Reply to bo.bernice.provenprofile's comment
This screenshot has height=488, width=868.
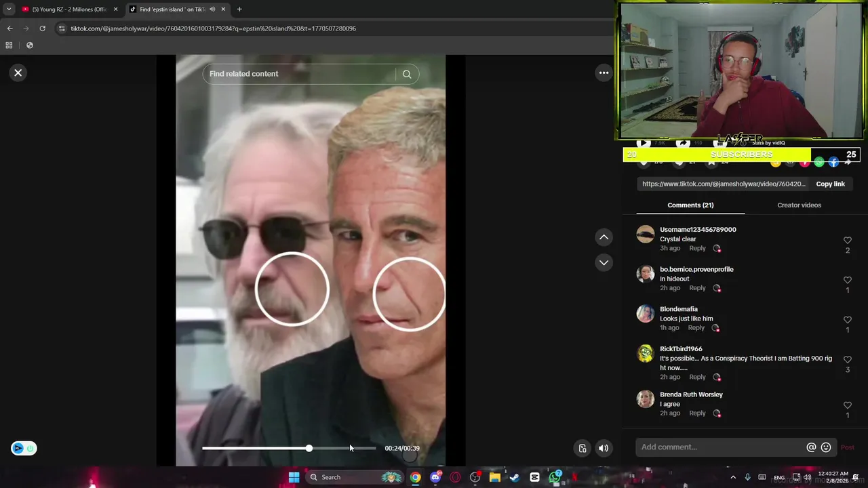pos(697,288)
